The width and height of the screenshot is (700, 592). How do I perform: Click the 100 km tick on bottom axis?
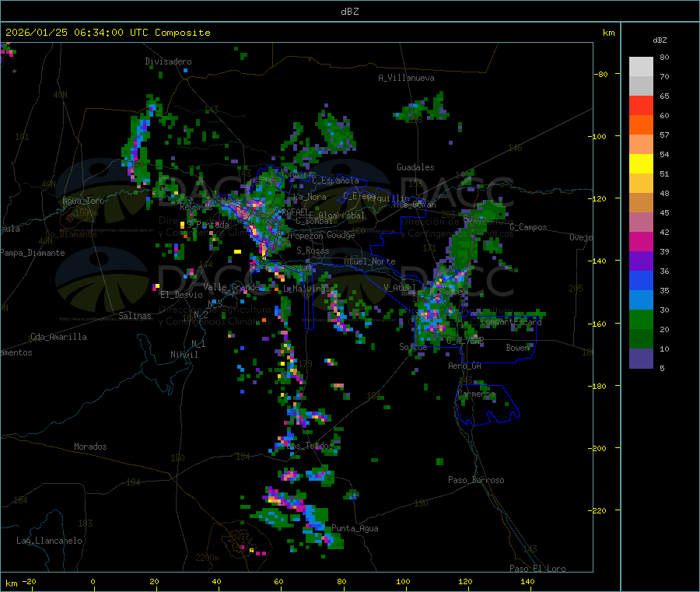click(403, 581)
